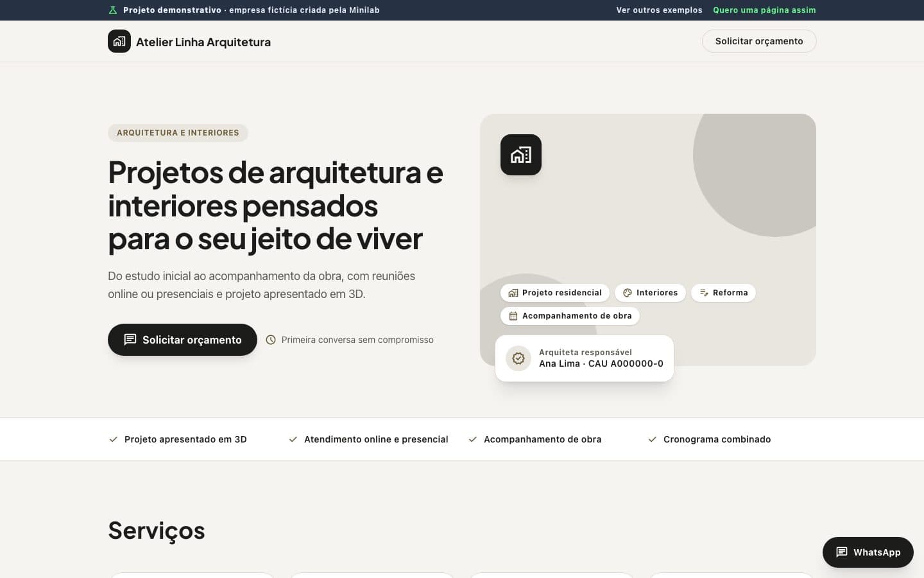Click the checkmark beside Atendimento online e presencial
Screen dimensions: 924x578
(x=293, y=439)
